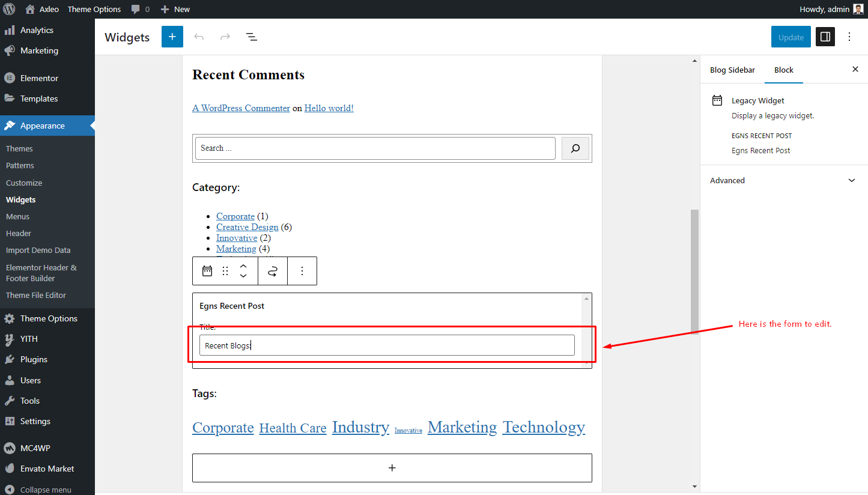Go to Menus submenu

(17, 216)
